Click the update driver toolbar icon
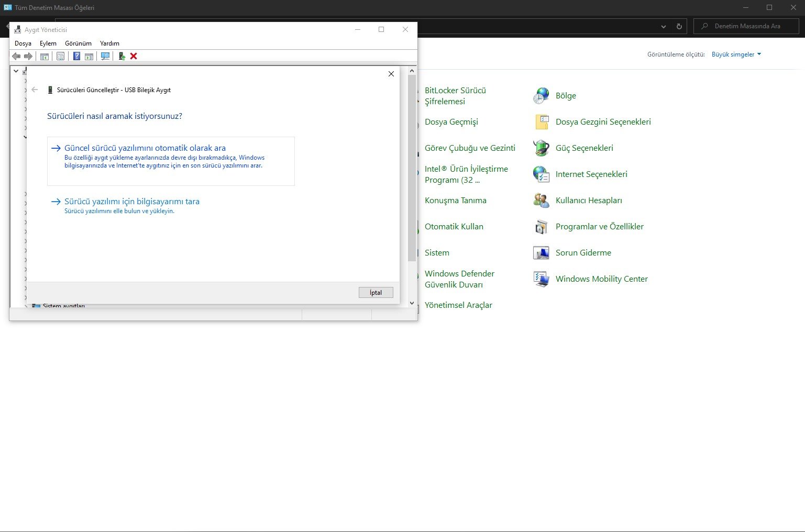 click(122, 56)
